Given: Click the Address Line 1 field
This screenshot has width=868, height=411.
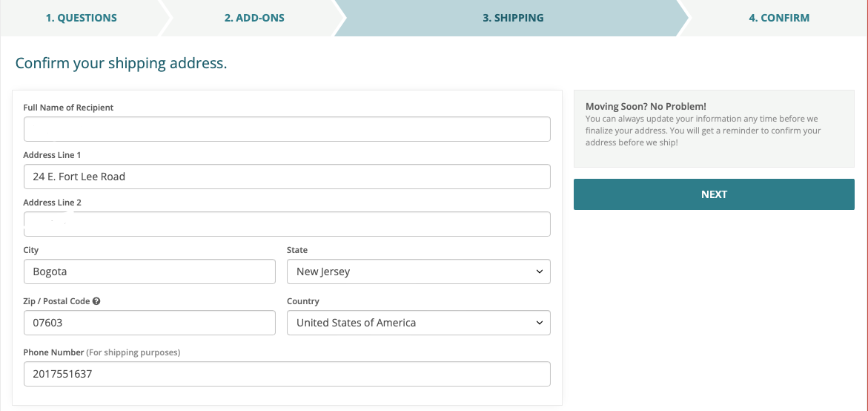Looking at the screenshot, I should [287, 177].
